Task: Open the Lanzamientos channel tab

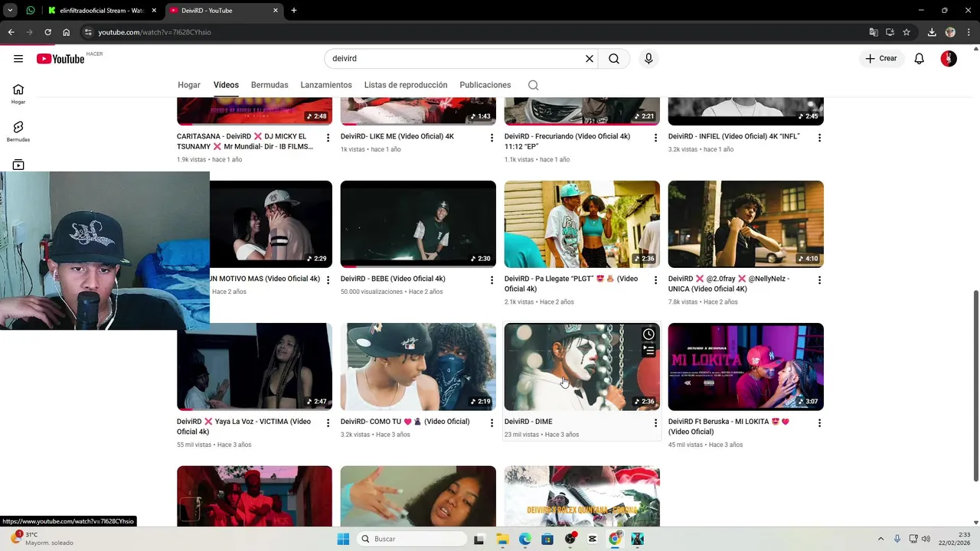Action: coord(326,85)
